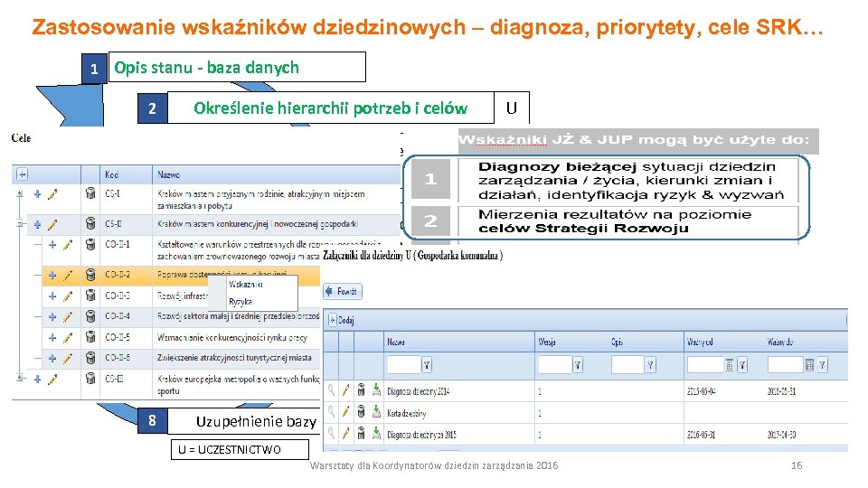Edit CS-III using the pencil icon

tap(52, 379)
